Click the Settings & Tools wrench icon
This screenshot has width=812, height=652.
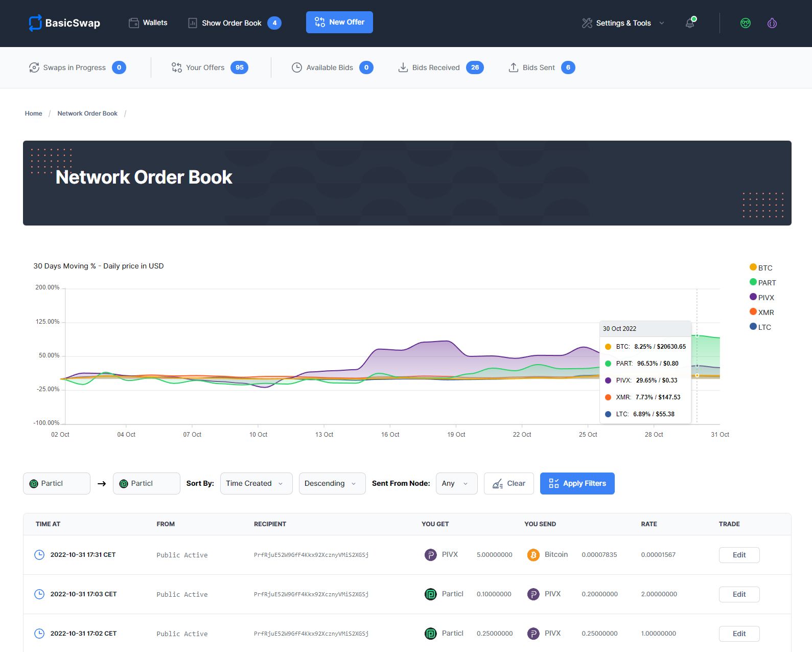[x=587, y=23]
